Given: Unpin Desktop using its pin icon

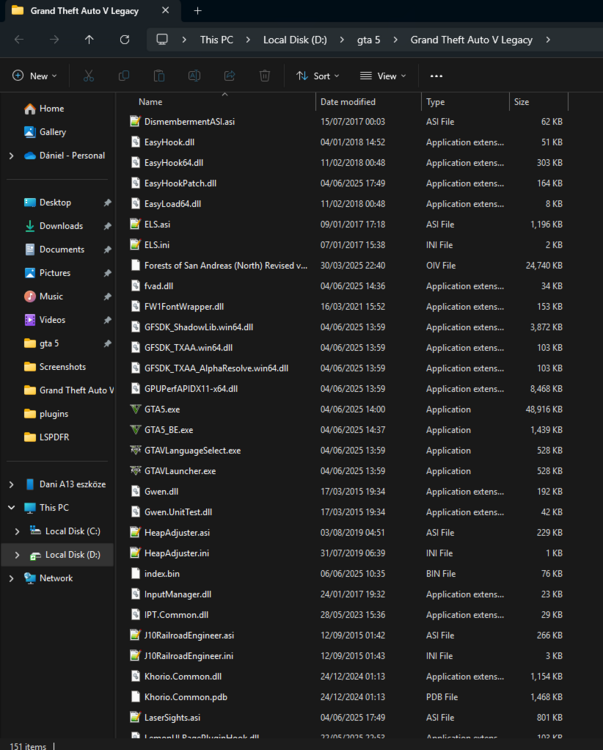Looking at the screenshot, I should [108, 203].
